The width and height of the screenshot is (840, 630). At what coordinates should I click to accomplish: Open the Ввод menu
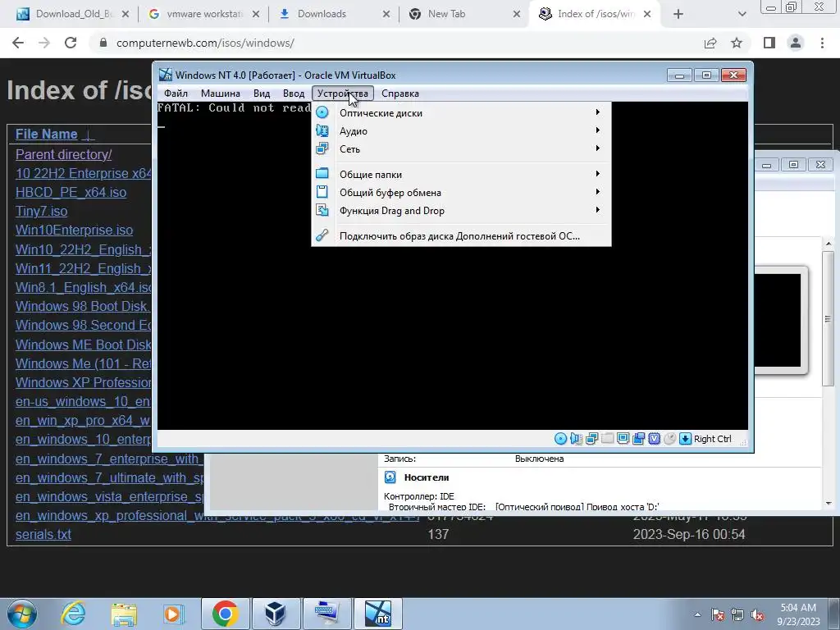point(294,94)
